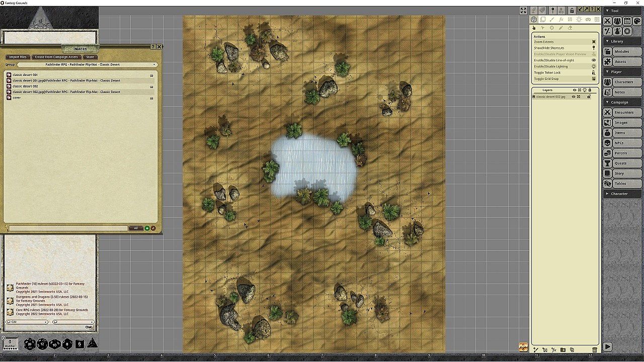Click the Items bag icon
This screenshot has width=644, height=362.
coord(608,133)
